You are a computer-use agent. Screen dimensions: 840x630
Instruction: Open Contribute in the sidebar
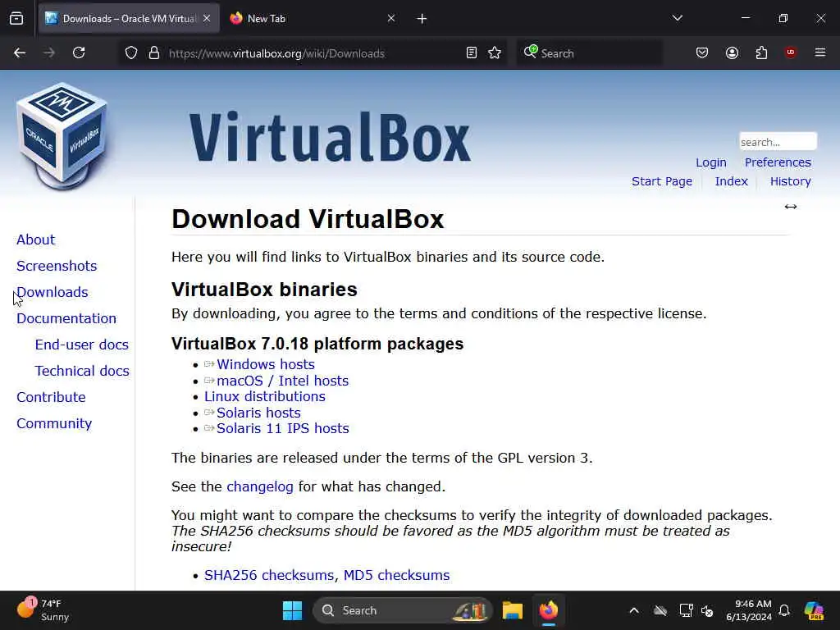(x=51, y=397)
